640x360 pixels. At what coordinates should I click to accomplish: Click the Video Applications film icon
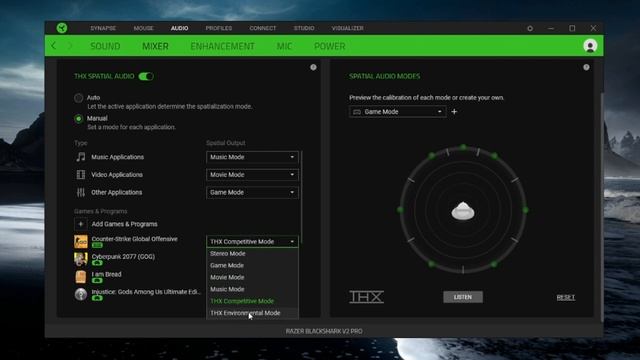point(80,175)
